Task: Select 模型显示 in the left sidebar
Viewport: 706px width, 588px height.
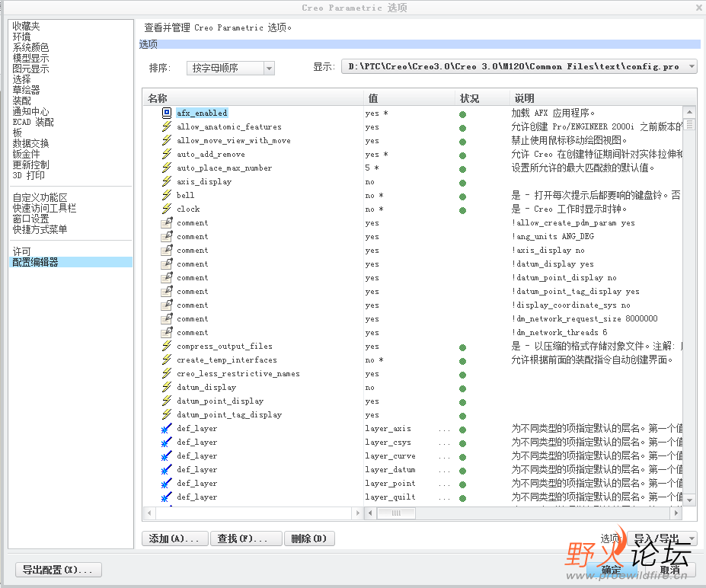Action: click(x=30, y=58)
